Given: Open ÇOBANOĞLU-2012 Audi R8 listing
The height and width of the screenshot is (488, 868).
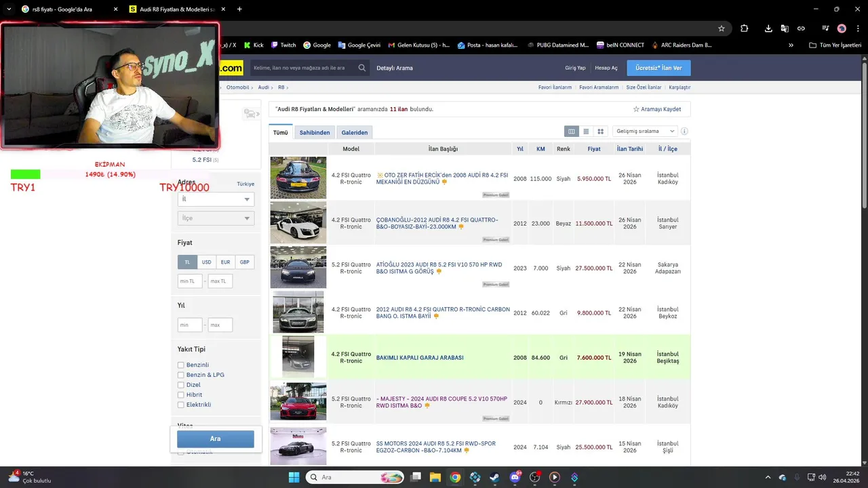Looking at the screenshot, I should [x=437, y=223].
